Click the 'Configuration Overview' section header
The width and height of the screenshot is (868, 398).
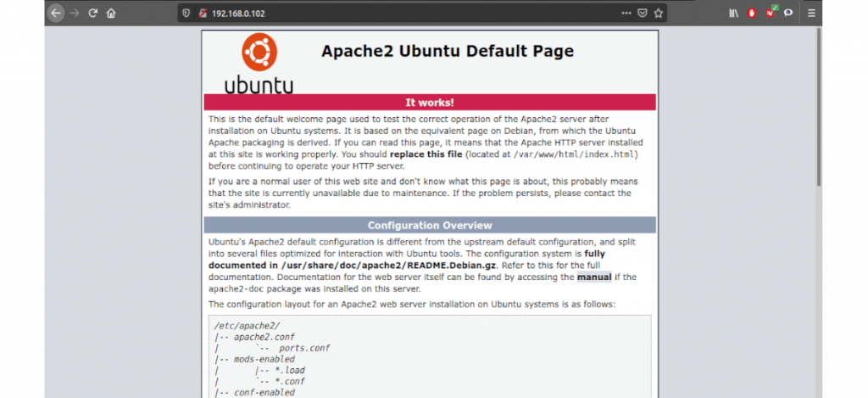click(430, 225)
